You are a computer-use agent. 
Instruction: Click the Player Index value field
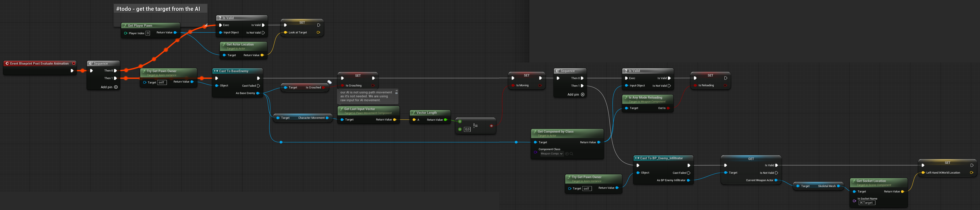coord(148,33)
